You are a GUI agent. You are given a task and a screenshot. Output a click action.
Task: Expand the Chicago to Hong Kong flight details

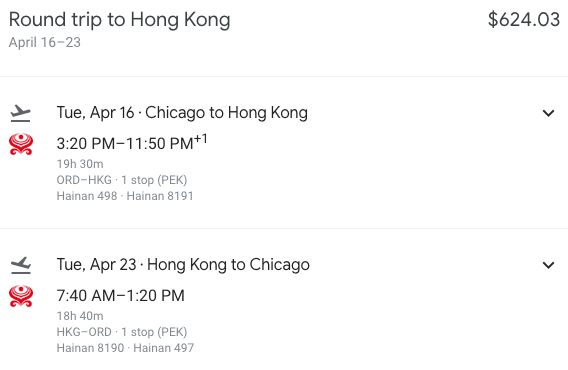click(x=548, y=113)
